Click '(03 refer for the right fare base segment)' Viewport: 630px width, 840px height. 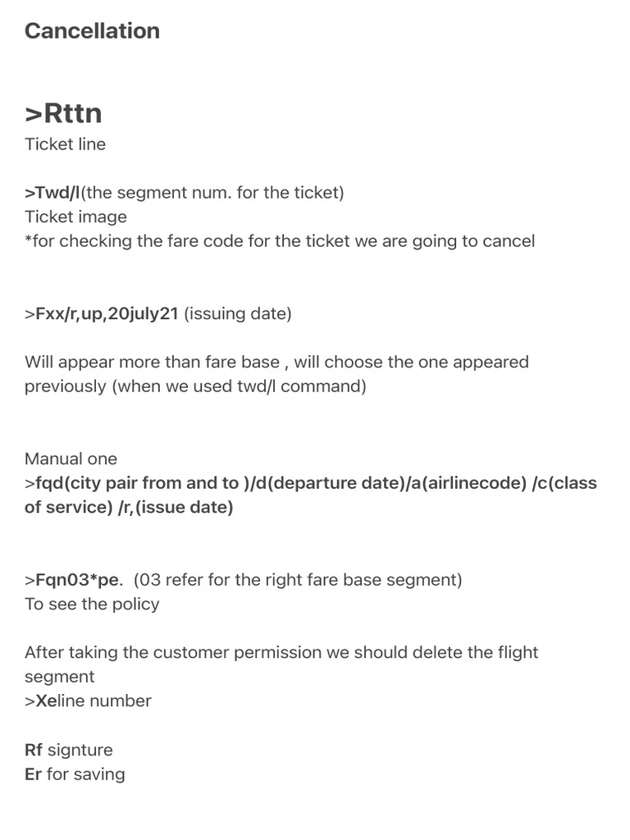tap(297, 580)
